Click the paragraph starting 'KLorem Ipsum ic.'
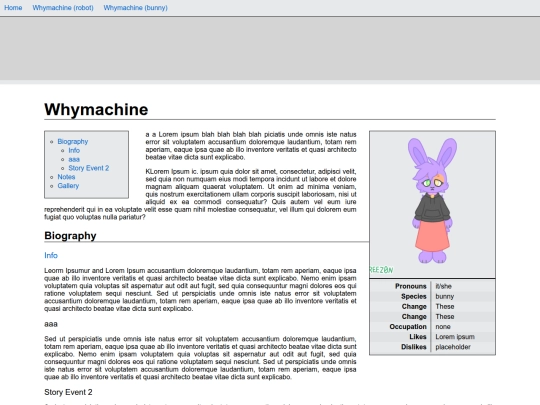 tap(200, 194)
